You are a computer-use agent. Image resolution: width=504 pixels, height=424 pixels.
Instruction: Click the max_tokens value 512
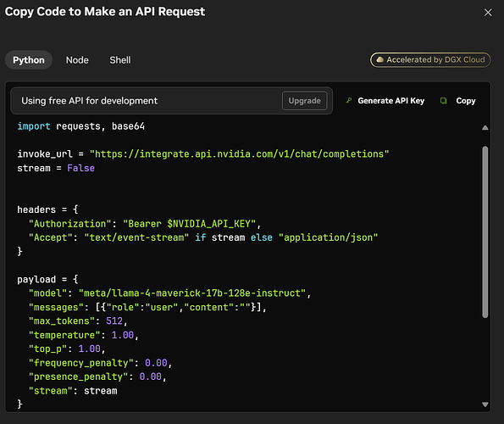tap(114, 321)
